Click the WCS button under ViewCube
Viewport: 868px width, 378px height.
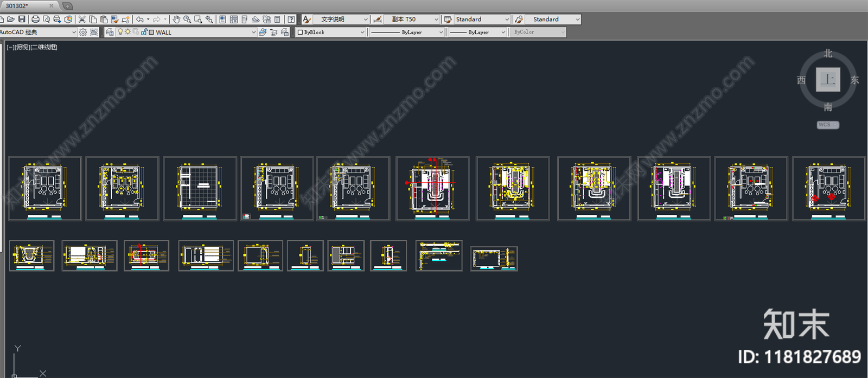click(828, 125)
